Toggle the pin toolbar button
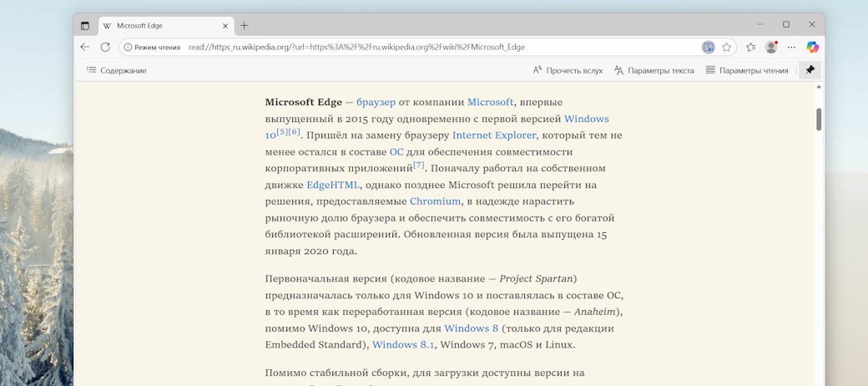Image resolution: width=868 pixels, height=386 pixels. (810, 70)
